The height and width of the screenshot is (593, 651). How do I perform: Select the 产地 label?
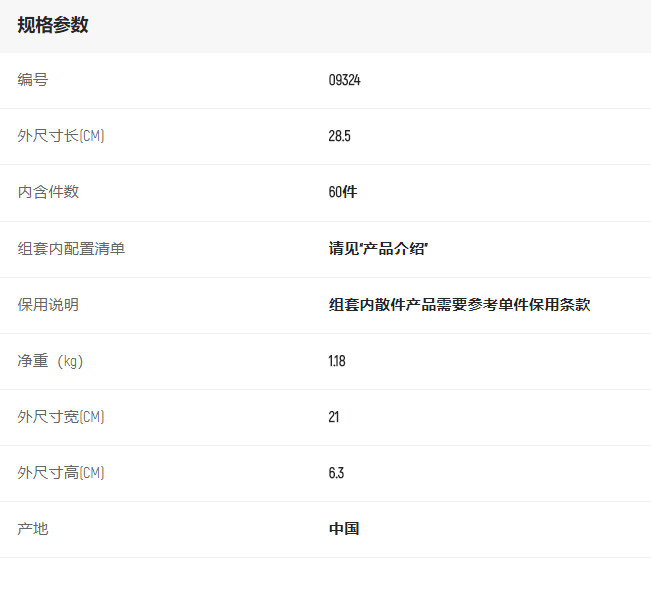(32, 529)
